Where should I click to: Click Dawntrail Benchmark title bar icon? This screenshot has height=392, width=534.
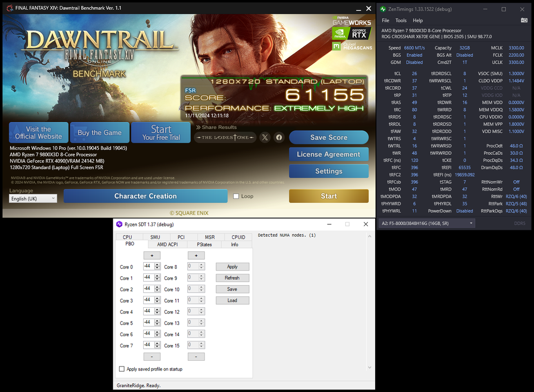coord(10,8)
